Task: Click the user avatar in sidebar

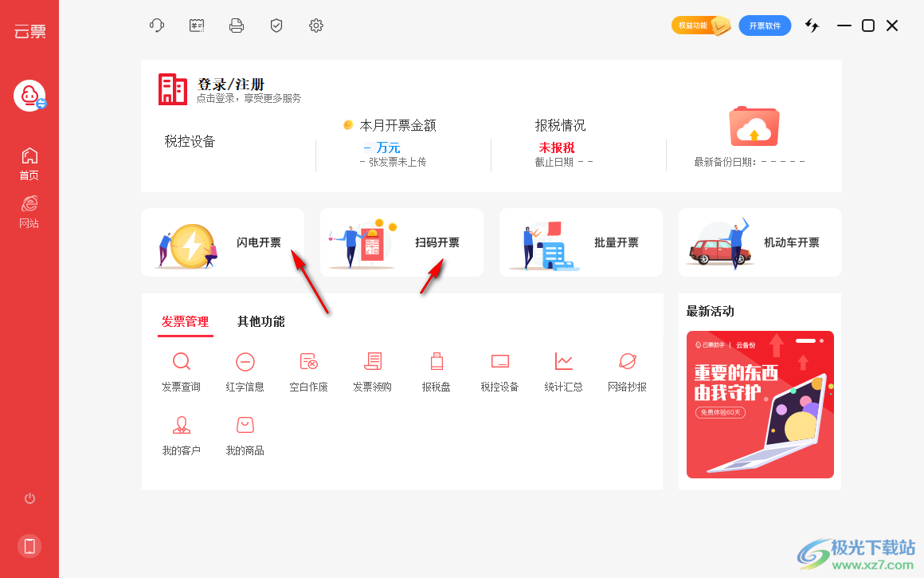Action: pyautogui.click(x=29, y=96)
